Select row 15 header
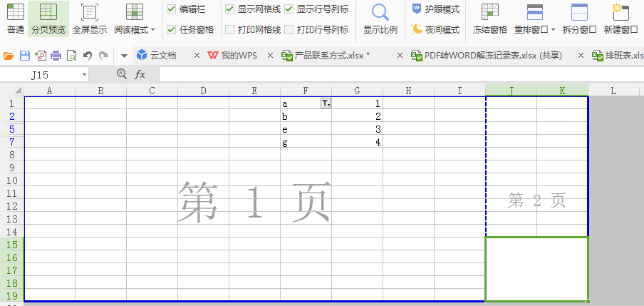The width and height of the screenshot is (644, 306). 12,245
